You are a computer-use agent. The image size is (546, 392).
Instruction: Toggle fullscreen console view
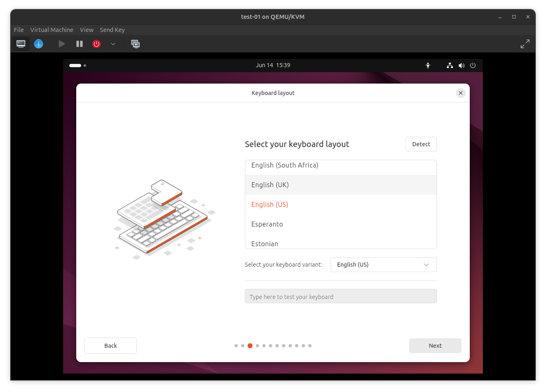click(x=525, y=43)
